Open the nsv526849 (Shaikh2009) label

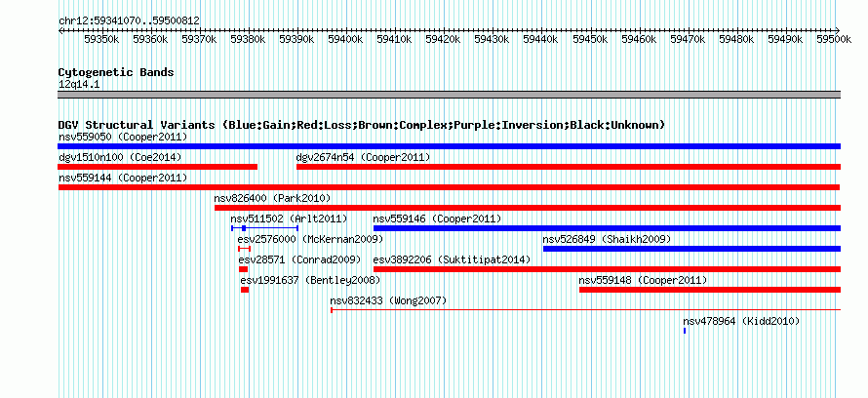pos(607,239)
